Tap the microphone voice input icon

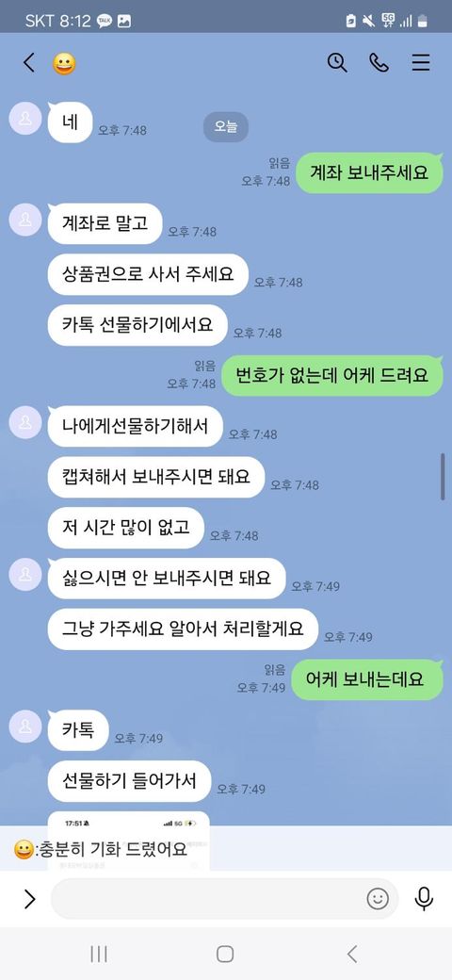[x=424, y=899]
